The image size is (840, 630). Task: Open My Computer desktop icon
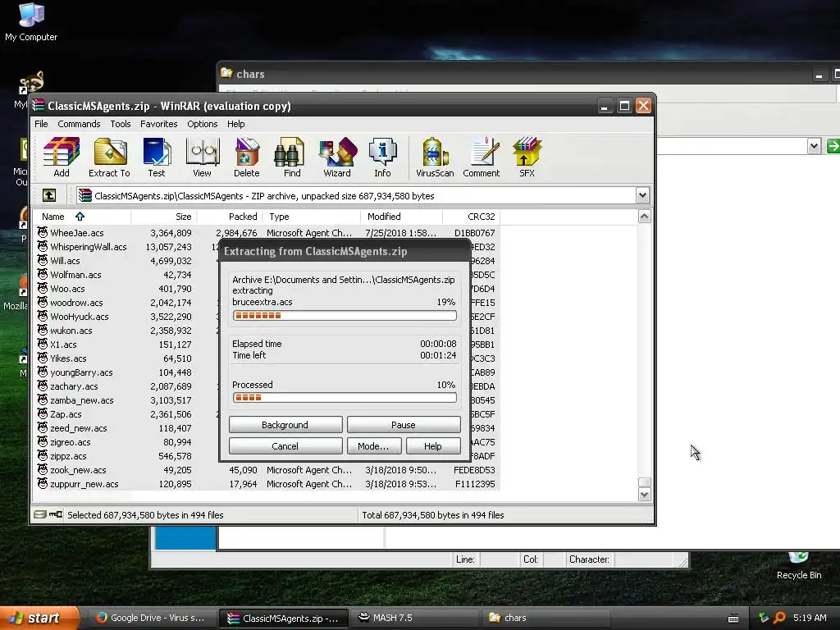point(31,22)
